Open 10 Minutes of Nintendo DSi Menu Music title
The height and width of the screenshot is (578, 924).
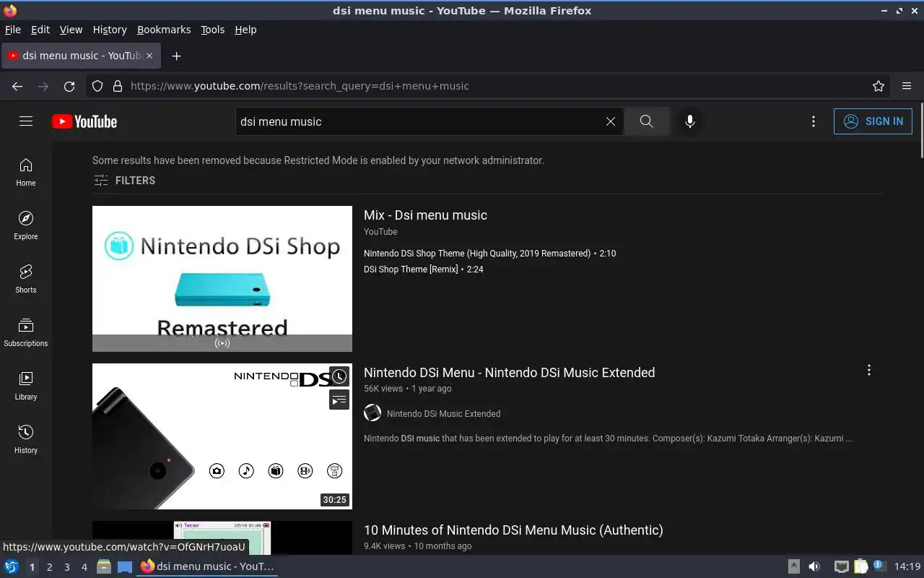(x=513, y=530)
